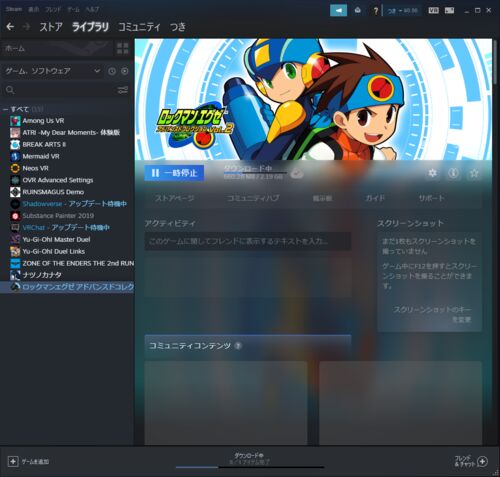Expand the ゲーム、ソフトウェア filter dropdown
The height and width of the screenshot is (477, 500).
(52, 71)
